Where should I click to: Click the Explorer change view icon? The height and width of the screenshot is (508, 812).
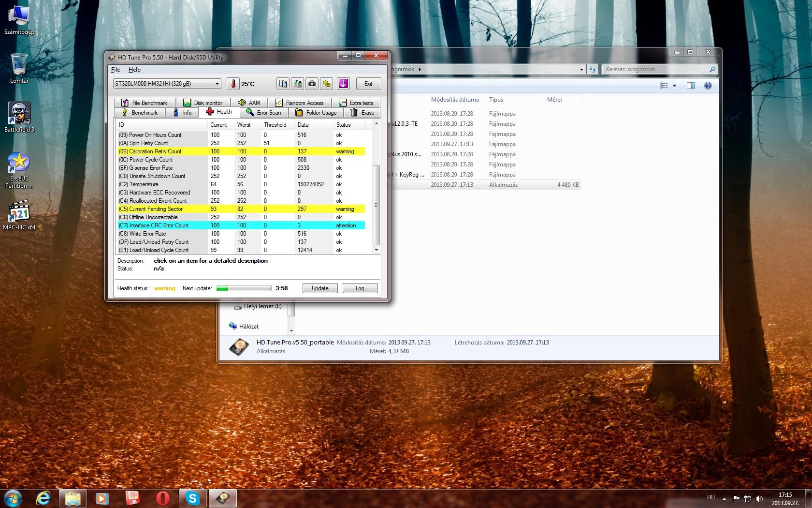664,86
